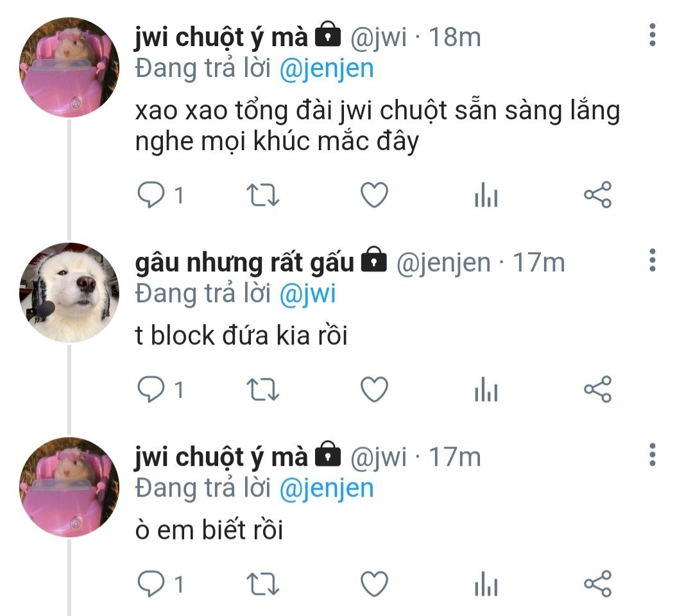This screenshot has height=616, width=693.
Task: Open more options for last tweet
Action: [x=653, y=455]
